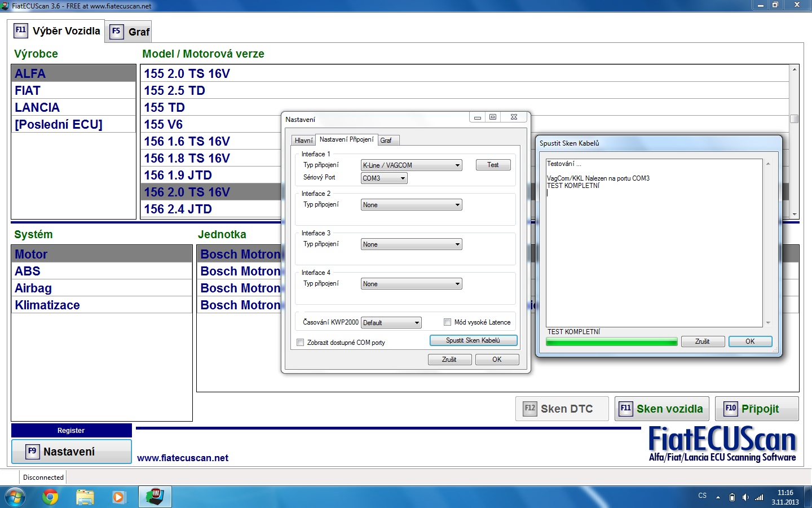Click the F10 Připojit icon

(730, 409)
